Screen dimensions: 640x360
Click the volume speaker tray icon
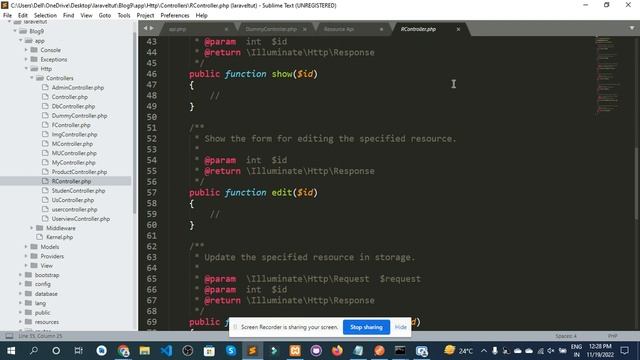point(551,351)
